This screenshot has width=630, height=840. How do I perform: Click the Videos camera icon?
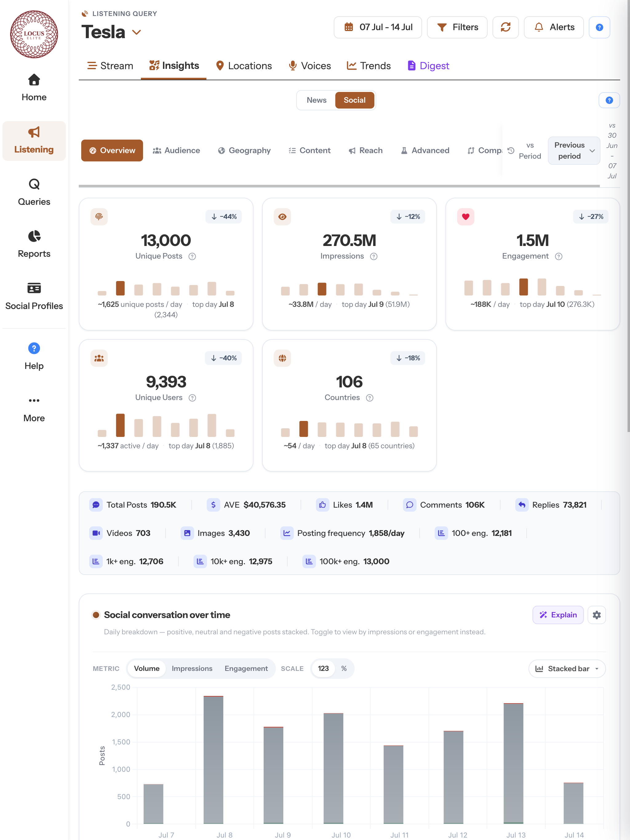96,533
